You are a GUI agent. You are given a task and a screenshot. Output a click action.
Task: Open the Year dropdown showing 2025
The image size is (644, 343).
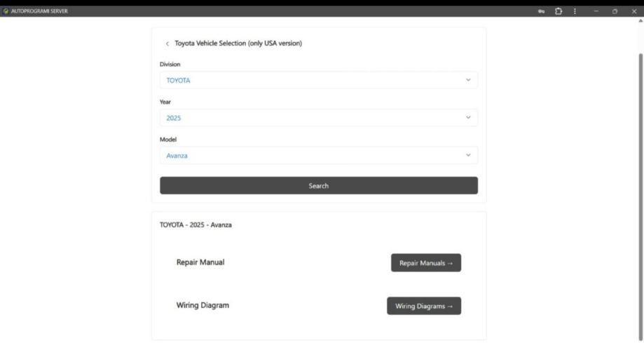pos(319,118)
